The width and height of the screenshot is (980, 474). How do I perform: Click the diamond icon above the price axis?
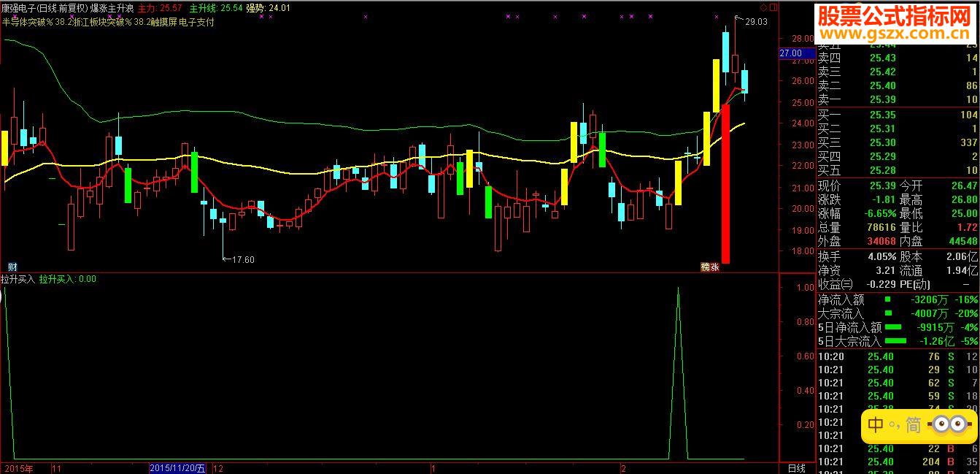click(x=763, y=7)
